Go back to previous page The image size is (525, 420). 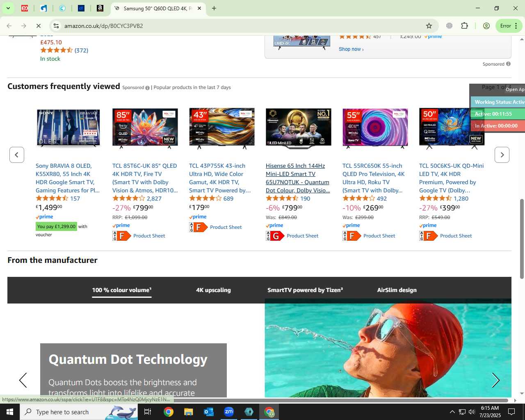pyautogui.click(x=9, y=26)
